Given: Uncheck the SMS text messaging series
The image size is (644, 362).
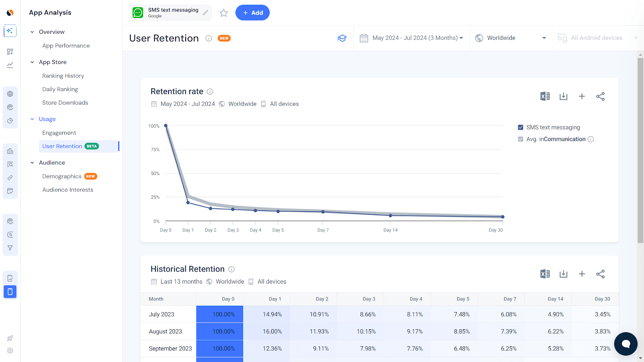Looking at the screenshot, I should 520,127.
